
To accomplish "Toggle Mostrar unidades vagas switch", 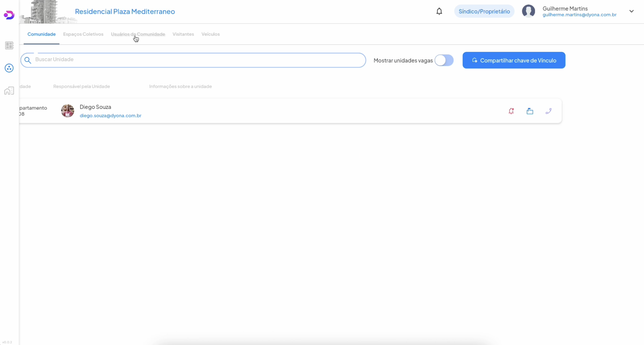I will click(444, 60).
